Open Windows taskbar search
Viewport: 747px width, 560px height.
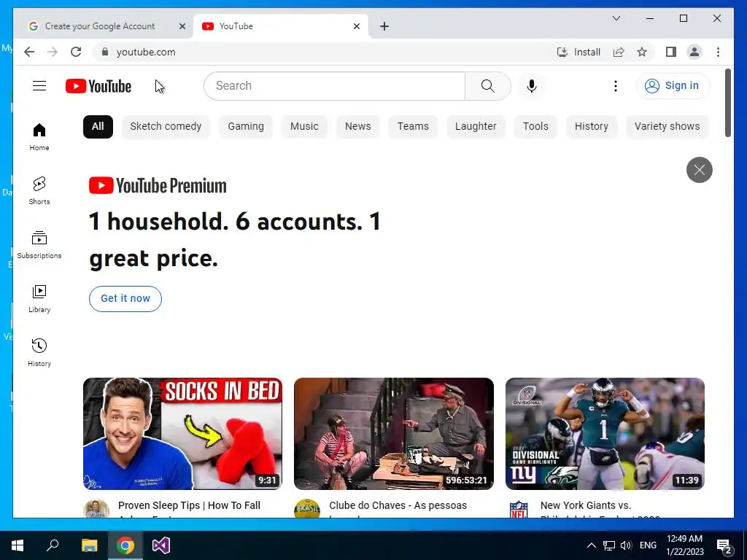pos(53,545)
